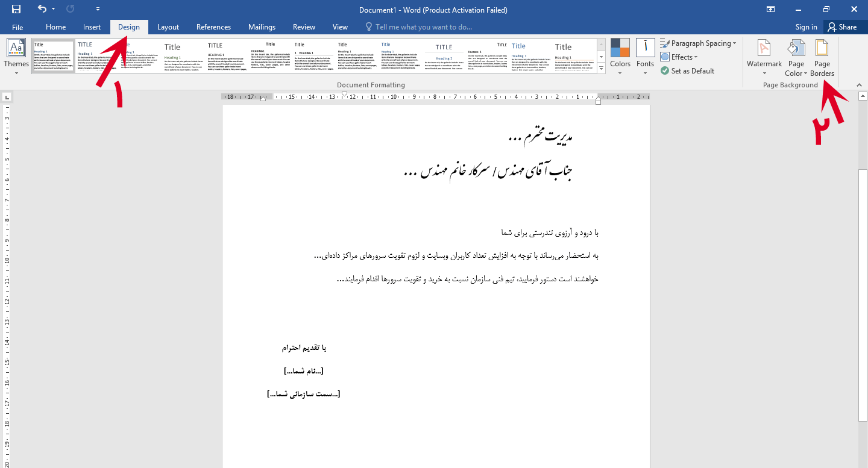The image size is (868, 468).
Task: Open Page Borders dialog
Action: (822, 58)
